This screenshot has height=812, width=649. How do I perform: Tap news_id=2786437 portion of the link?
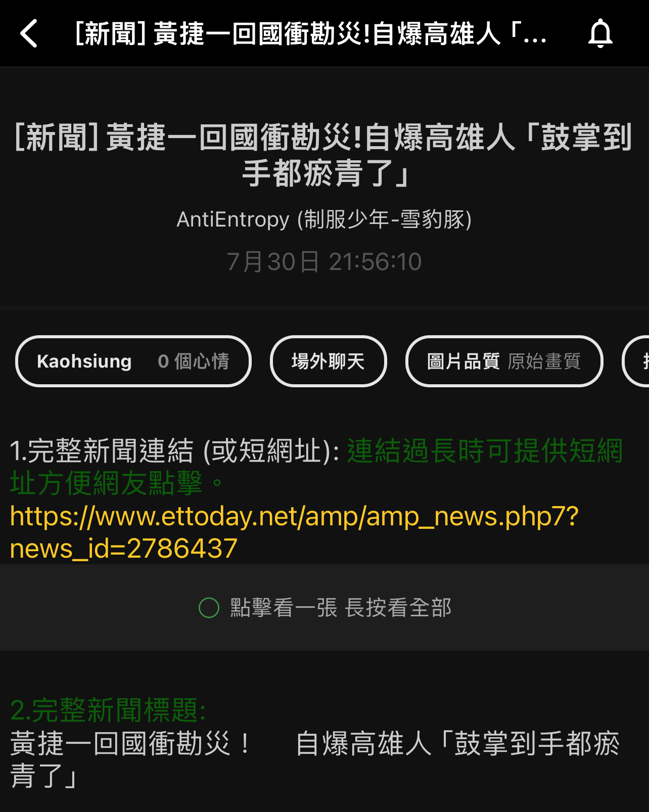point(124,549)
